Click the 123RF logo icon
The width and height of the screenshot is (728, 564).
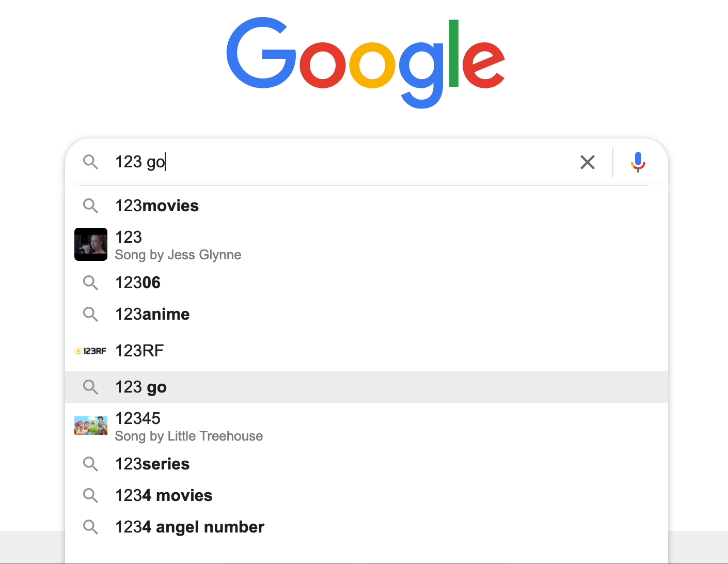point(90,351)
